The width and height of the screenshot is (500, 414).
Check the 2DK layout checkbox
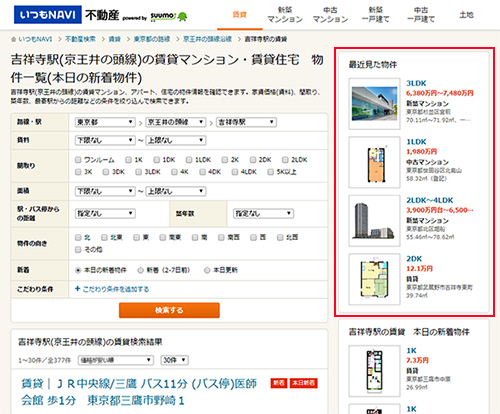tap(253, 160)
